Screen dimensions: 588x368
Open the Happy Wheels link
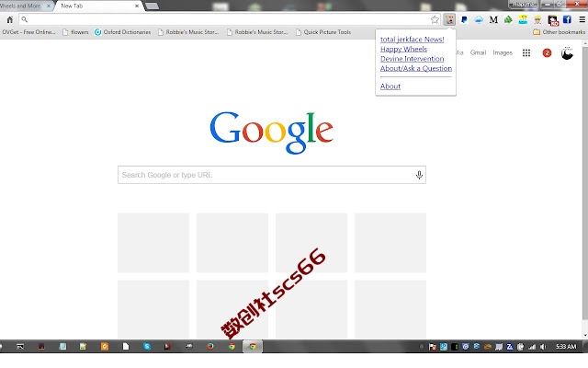pyautogui.click(x=403, y=49)
